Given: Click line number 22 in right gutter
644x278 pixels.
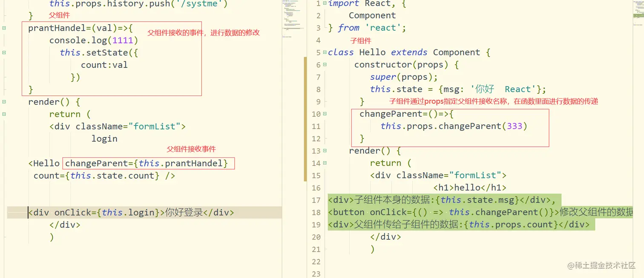Looking at the screenshot, I should coord(316,261).
